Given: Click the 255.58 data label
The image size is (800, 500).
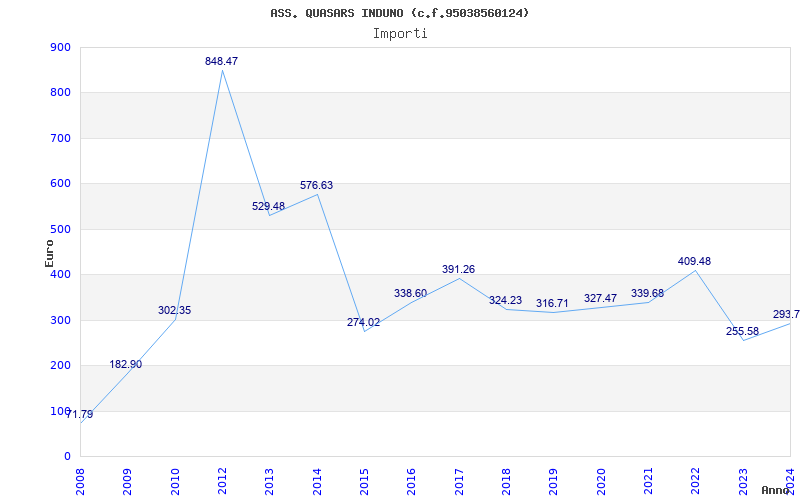Looking at the screenshot, I should point(742,331).
